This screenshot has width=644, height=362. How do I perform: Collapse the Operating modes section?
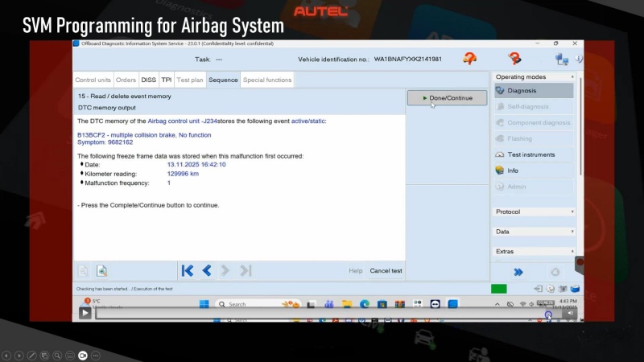[572, 76]
